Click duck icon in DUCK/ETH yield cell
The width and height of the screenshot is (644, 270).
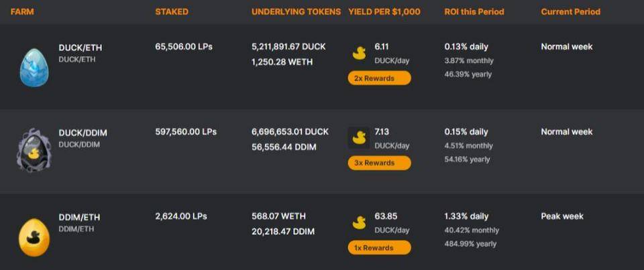coord(359,52)
